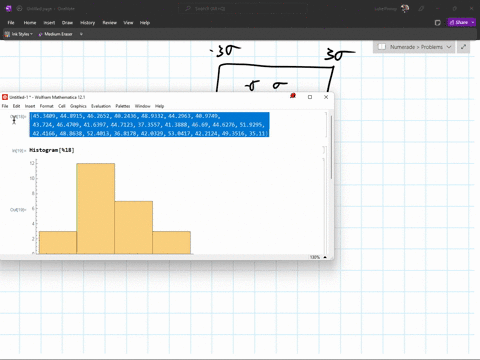Click the OneNote back arrow button
Screen dimensions: 480x360
tap(19, 9)
